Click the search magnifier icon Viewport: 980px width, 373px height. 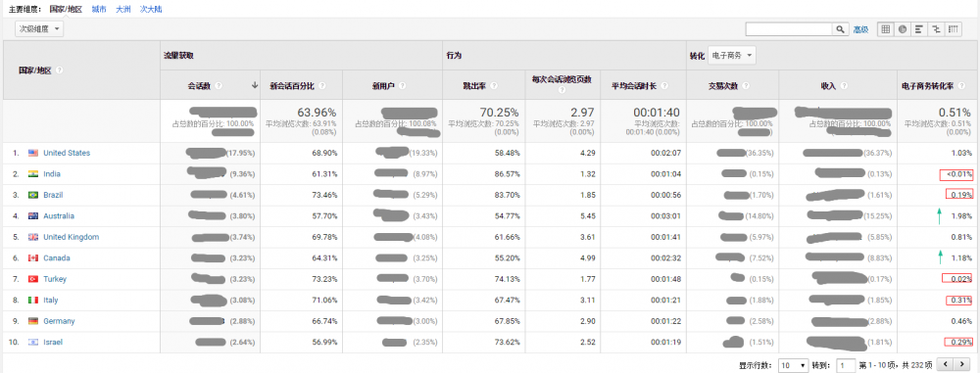point(841,29)
